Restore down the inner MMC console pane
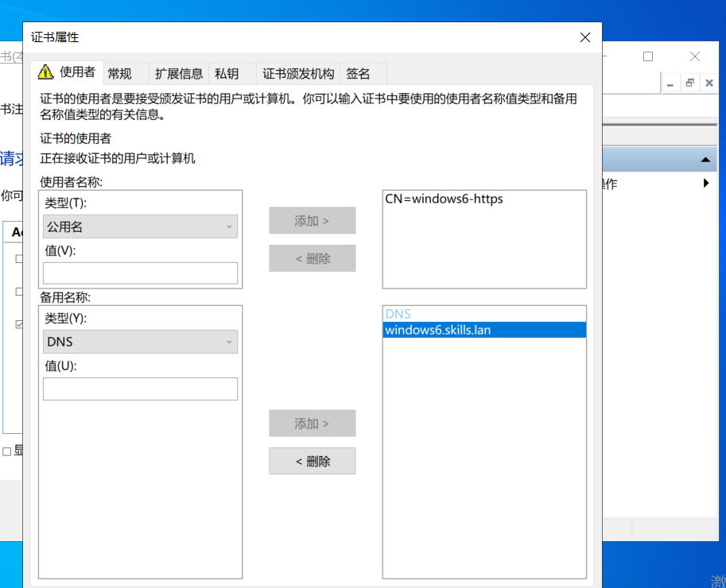The height and width of the screenshot is (588, 726). (689, 83)
